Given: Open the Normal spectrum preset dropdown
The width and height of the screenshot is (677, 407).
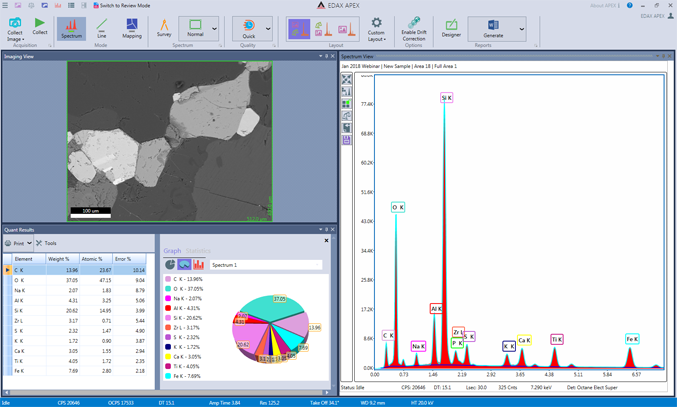Looking at the screenshot, I should [x=214, y=29].
